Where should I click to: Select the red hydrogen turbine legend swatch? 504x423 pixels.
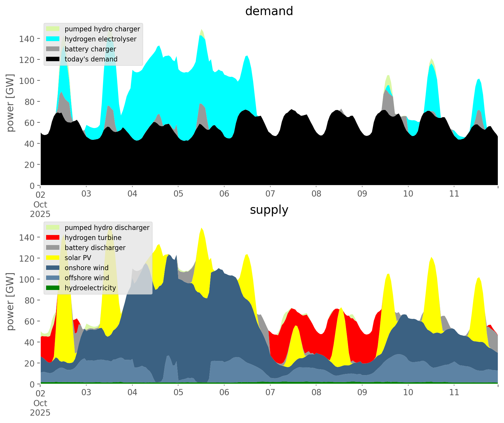coord(53,238)
